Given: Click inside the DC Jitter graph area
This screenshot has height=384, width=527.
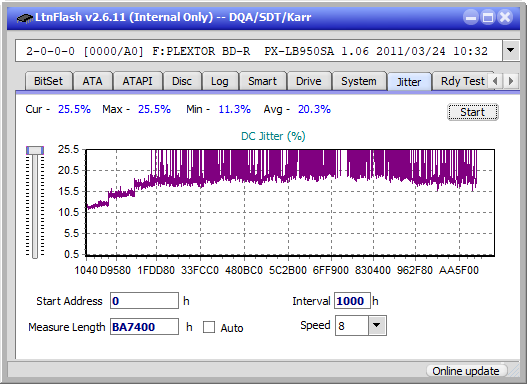Looking at the screenshot, I should [290, 203].
